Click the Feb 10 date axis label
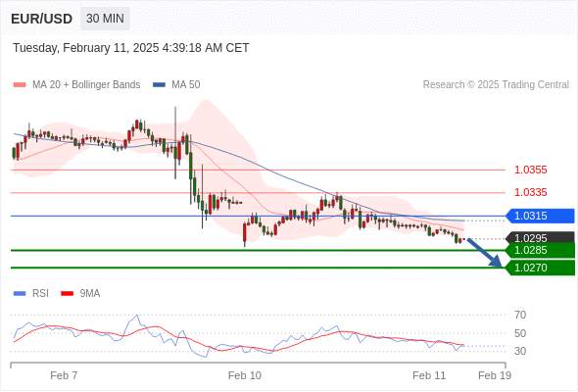The image size is (578, 392). [x=245, y=375]
